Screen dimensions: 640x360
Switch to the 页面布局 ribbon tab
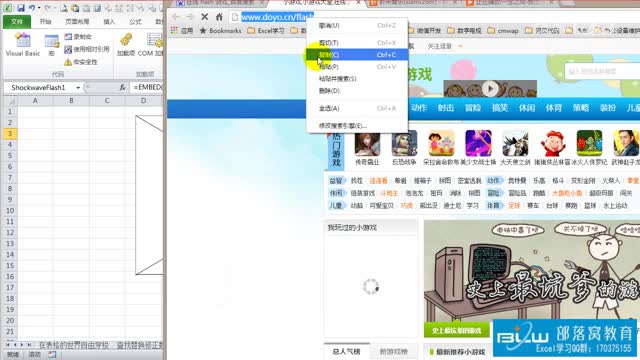pos(77,22)
